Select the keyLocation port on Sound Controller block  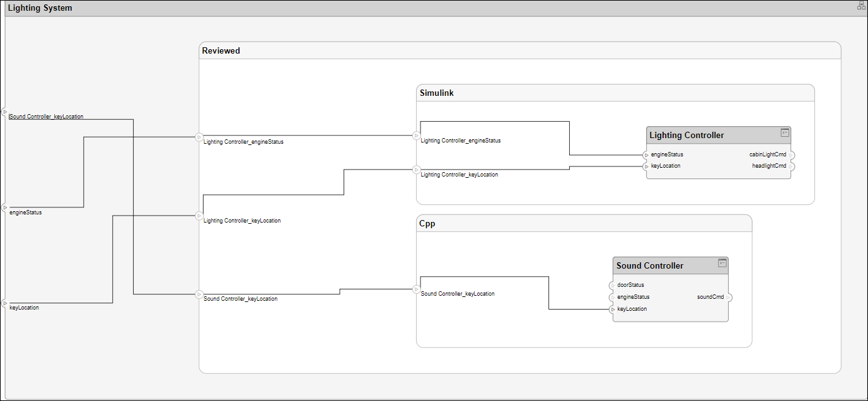[613, 310]
